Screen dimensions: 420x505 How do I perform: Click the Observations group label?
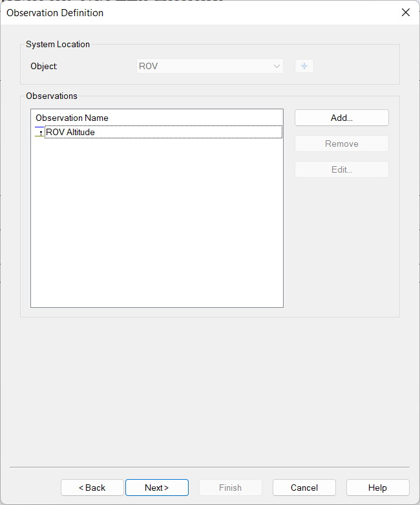pos(52,96)
